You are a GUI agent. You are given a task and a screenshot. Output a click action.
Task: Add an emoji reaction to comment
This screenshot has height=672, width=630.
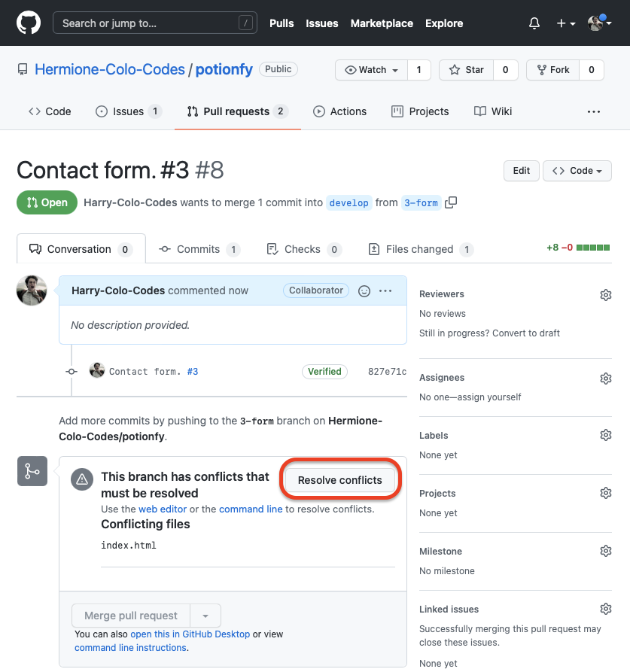coord(364,291)
